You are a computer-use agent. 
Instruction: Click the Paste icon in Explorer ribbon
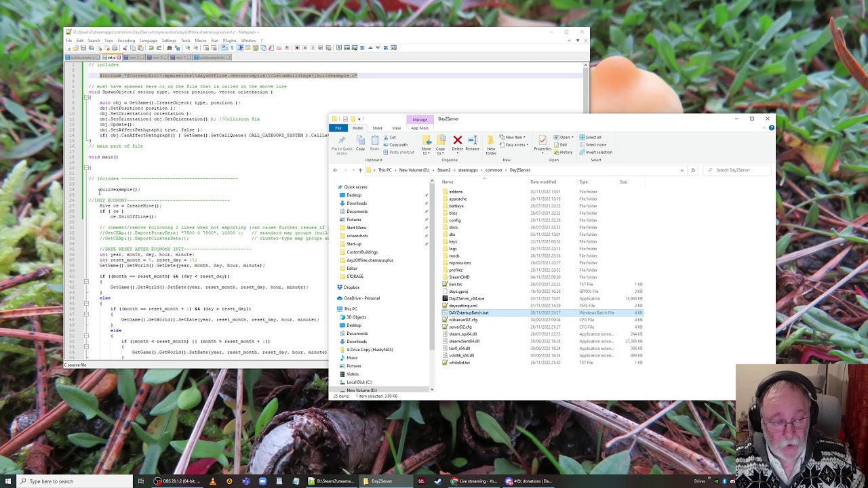(375, 140)
